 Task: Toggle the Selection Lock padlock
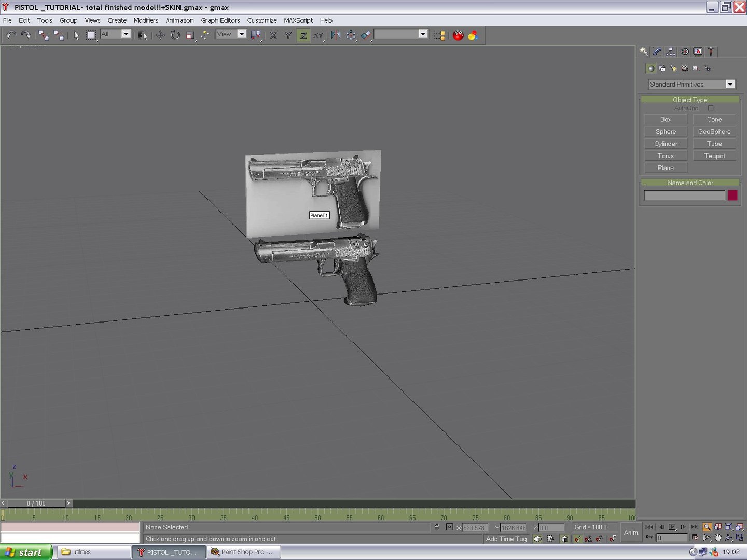pyautogui.click(x=437, y=527)
